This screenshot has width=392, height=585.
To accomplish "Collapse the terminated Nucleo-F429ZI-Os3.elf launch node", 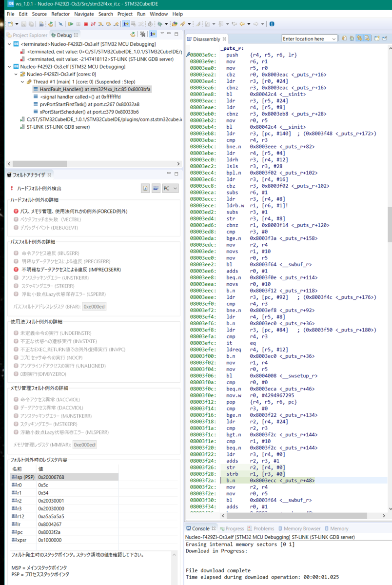I will point(10,44).
